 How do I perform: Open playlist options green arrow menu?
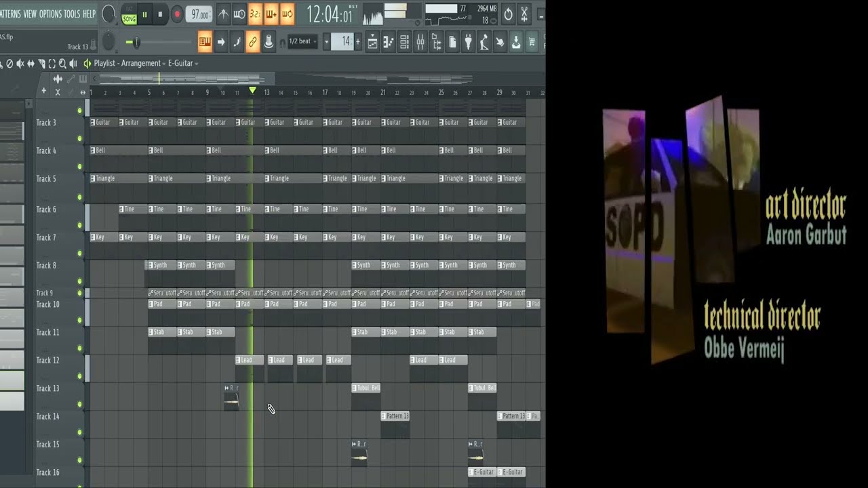pyautogui.click(x=87, y=63)
